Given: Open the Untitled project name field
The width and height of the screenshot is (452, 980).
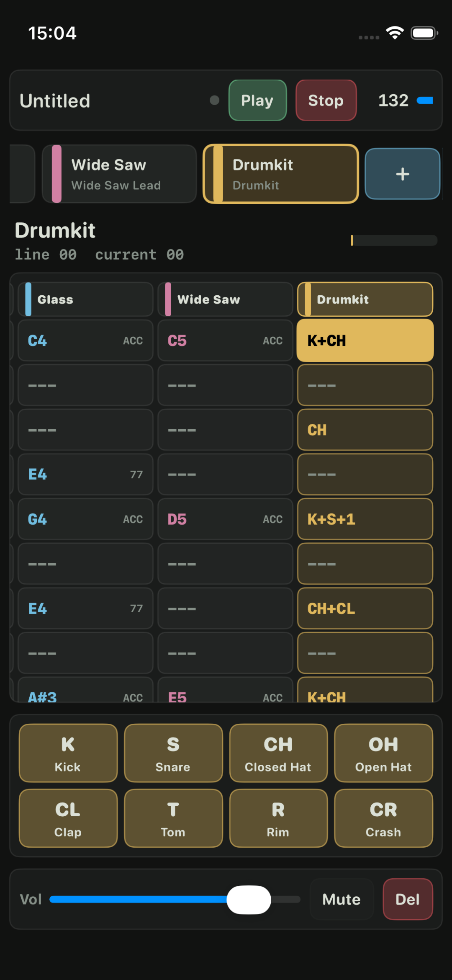Looking at the screenshot, I should coord(55,101).
